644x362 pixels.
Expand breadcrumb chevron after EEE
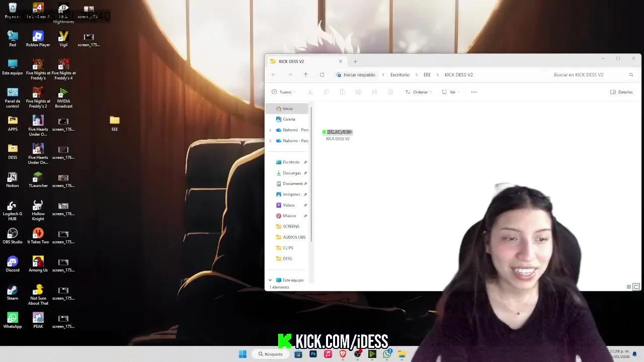tap(437, 75)
